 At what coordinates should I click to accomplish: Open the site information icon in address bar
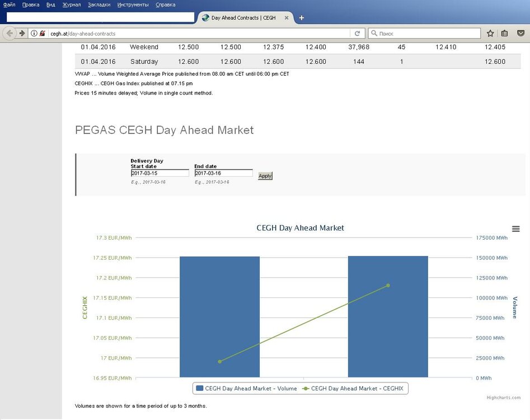34,34
